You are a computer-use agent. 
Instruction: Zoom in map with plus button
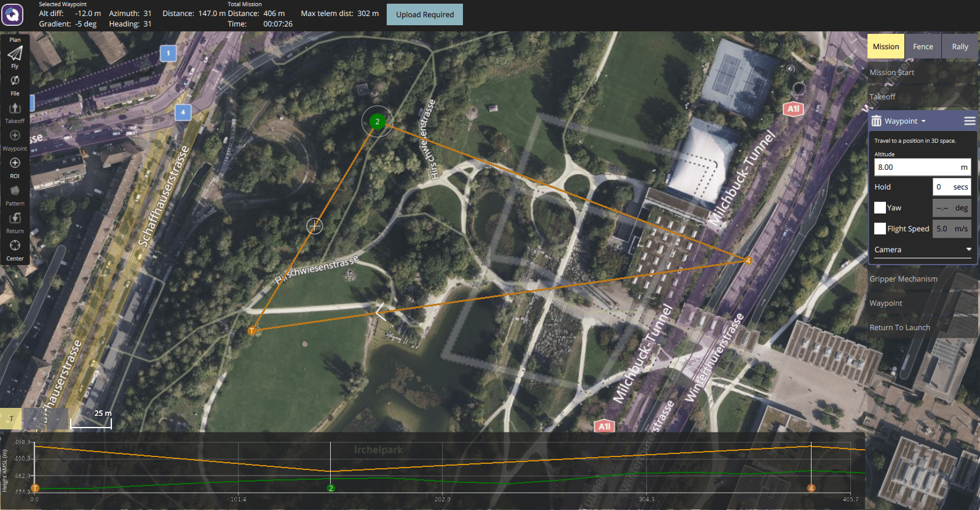point(35,419)
